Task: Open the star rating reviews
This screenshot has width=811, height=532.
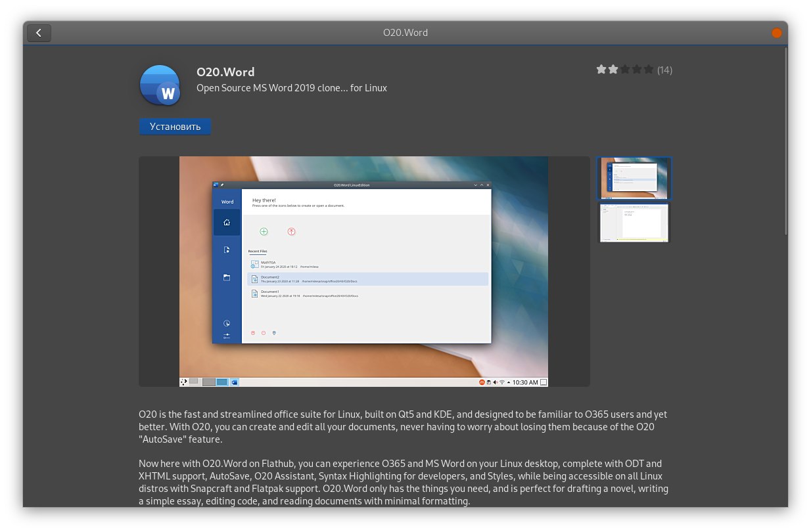Action: [x=634, y=70]
